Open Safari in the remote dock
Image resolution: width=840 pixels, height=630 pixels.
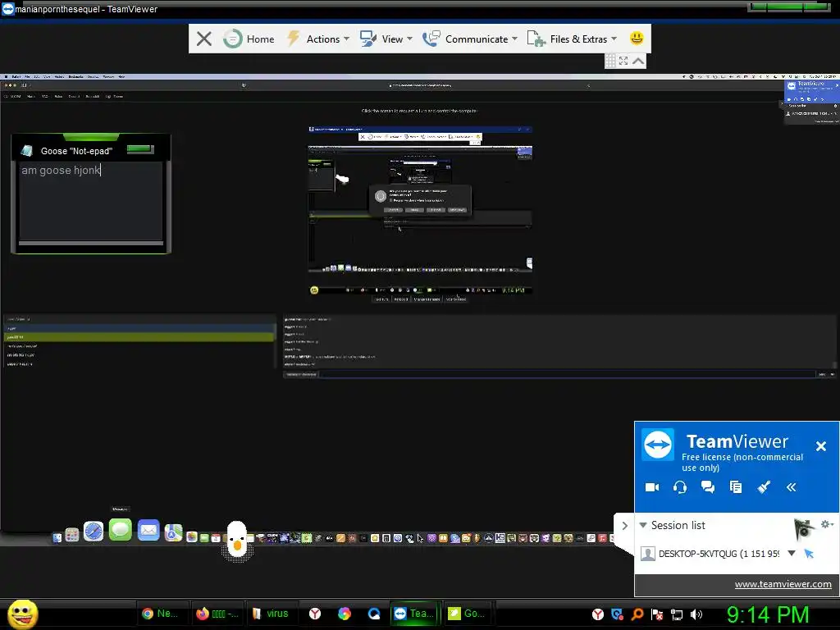click(94, 532)
